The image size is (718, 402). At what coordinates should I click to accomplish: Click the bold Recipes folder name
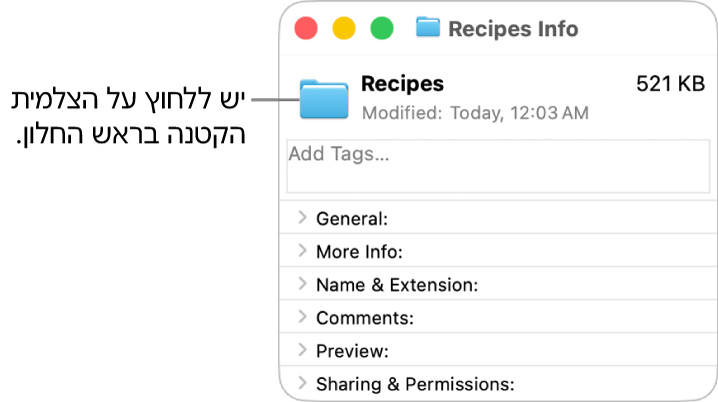pos(402,84)
